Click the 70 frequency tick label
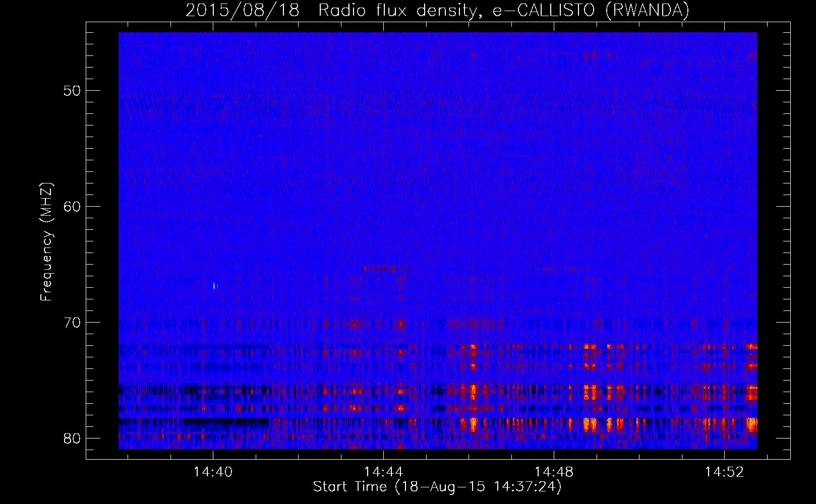Viewport: 816px width, 504px height. click(72, 323)
